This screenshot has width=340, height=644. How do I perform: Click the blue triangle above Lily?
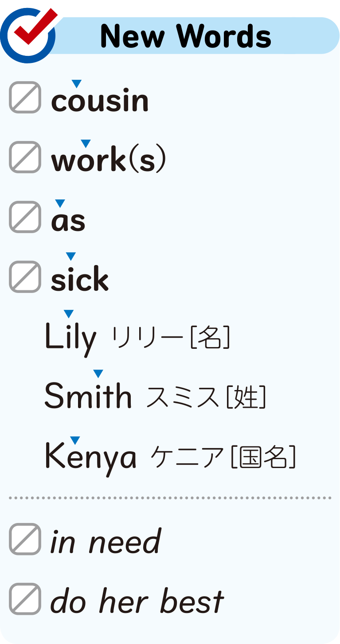(68, 314)
